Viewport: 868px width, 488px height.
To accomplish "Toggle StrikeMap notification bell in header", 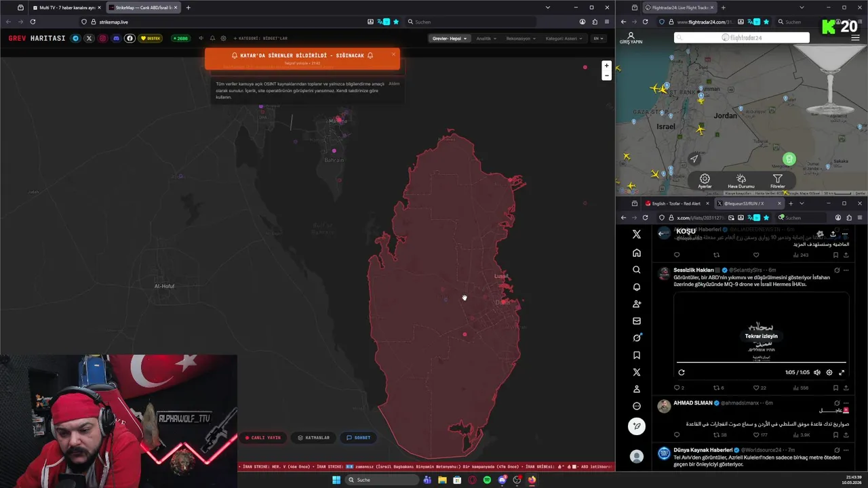I will click(212, 39).
